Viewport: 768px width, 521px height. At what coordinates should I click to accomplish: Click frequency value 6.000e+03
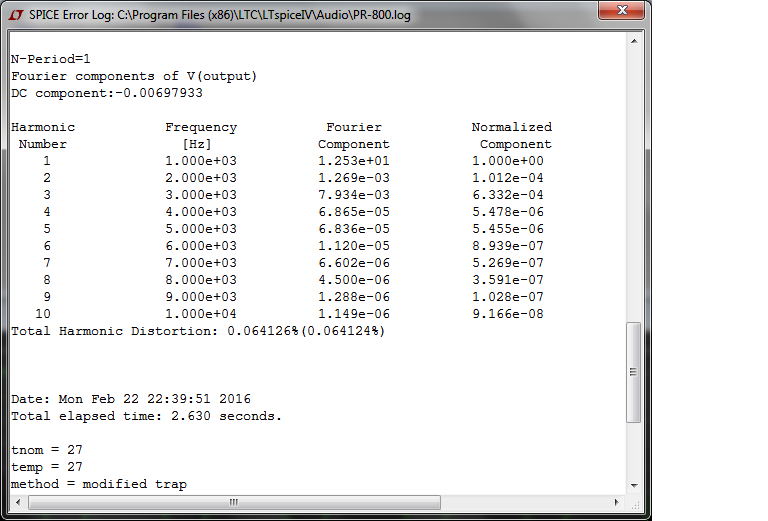(x=201, y=246)
